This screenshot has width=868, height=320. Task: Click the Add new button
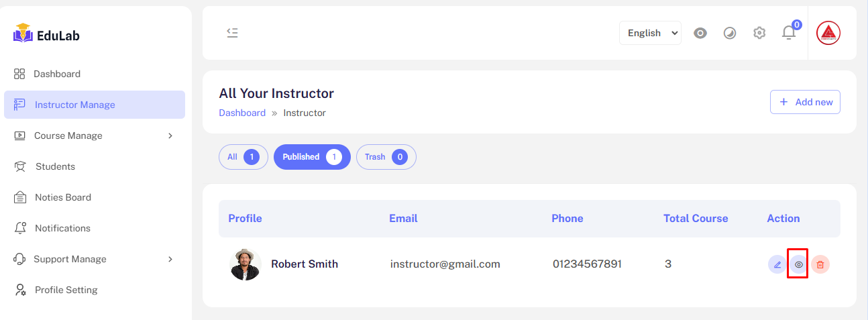pyautogui.click(x=805, y=102)
